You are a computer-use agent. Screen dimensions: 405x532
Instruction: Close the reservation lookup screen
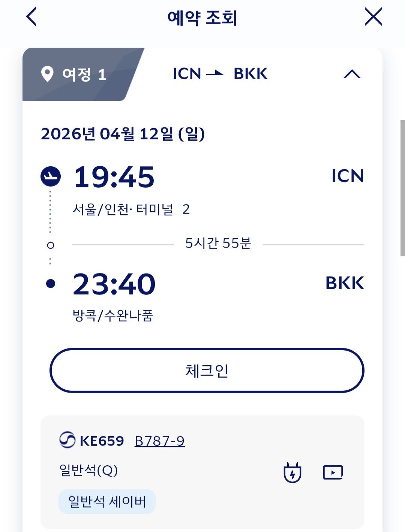373,17
